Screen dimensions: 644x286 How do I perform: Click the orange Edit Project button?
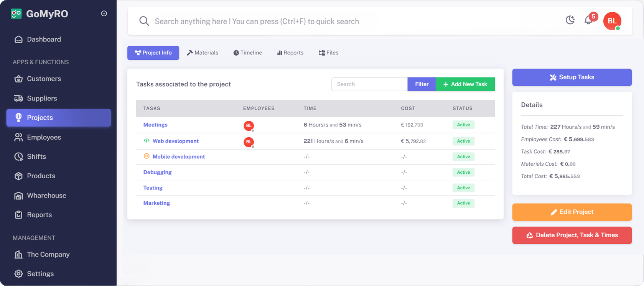[x=572, y=212]
